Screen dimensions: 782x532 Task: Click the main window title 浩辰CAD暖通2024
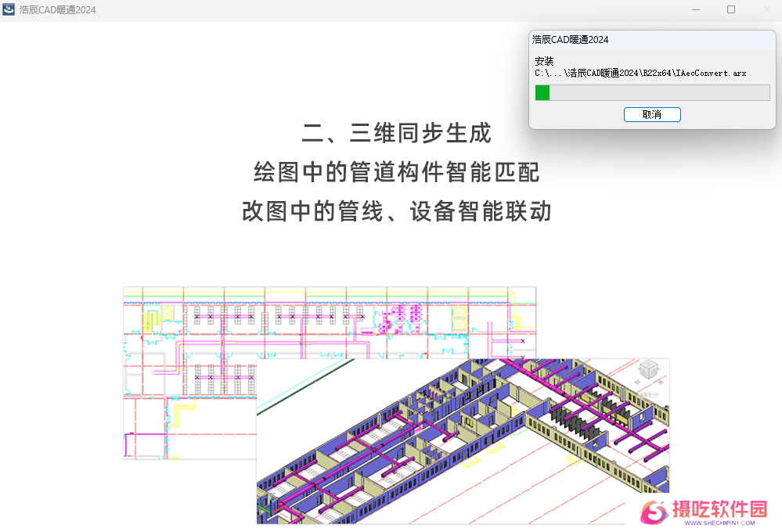click(57, 10)
